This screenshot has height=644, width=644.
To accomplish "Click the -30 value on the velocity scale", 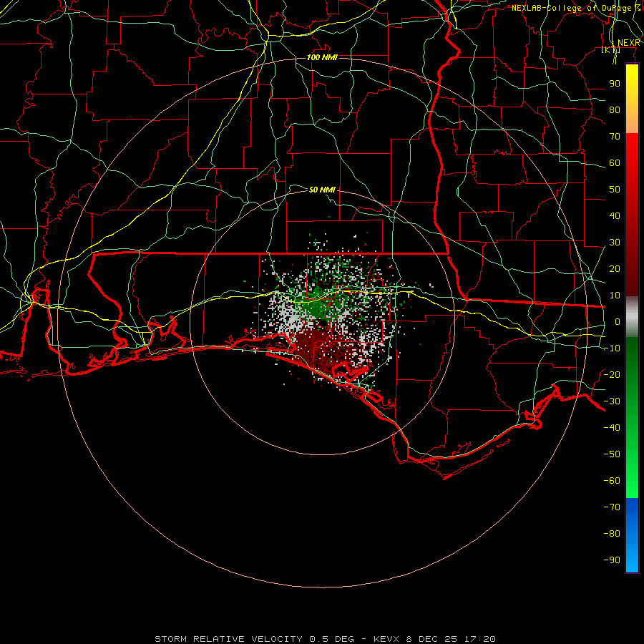I will pyautogui.click(x=612, y=401).
